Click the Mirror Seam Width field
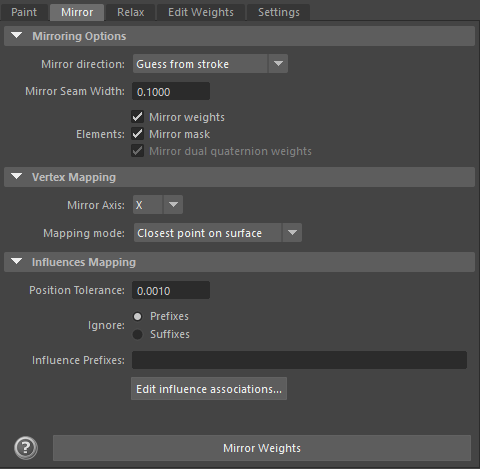The width and height of the screenshot is (480, 469). coord(171,91)
